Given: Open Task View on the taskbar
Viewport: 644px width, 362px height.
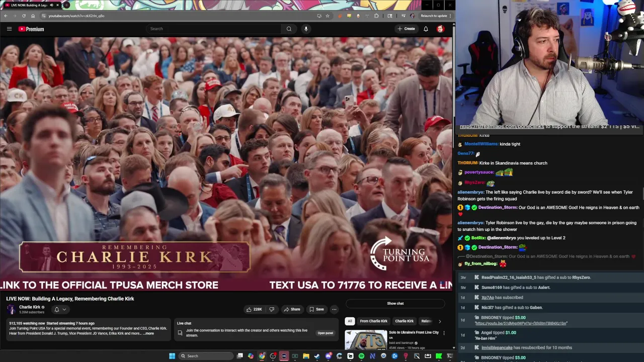Looking at the screenshot, I should point(239,356).
